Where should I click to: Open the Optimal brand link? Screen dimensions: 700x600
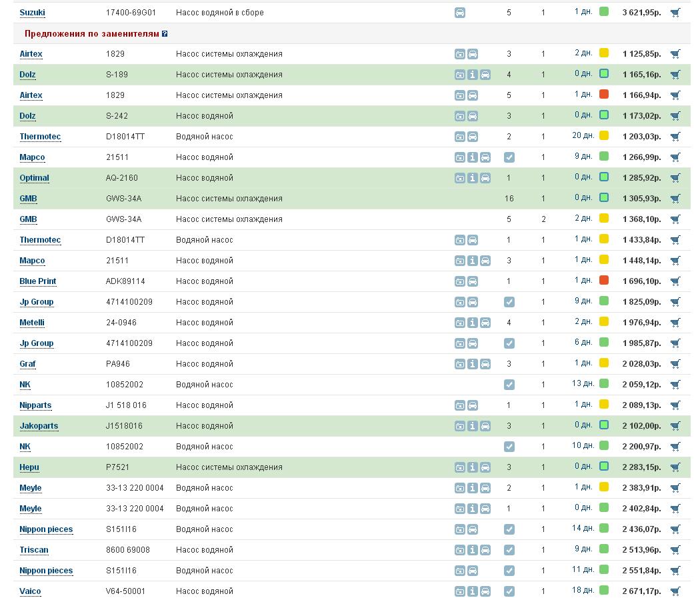point(35,178)
